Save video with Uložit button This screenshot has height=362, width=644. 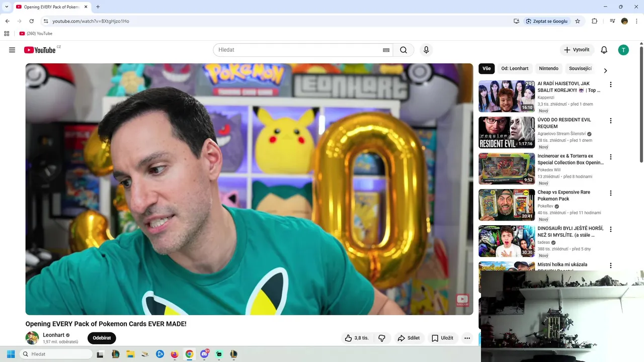(442, 338)
